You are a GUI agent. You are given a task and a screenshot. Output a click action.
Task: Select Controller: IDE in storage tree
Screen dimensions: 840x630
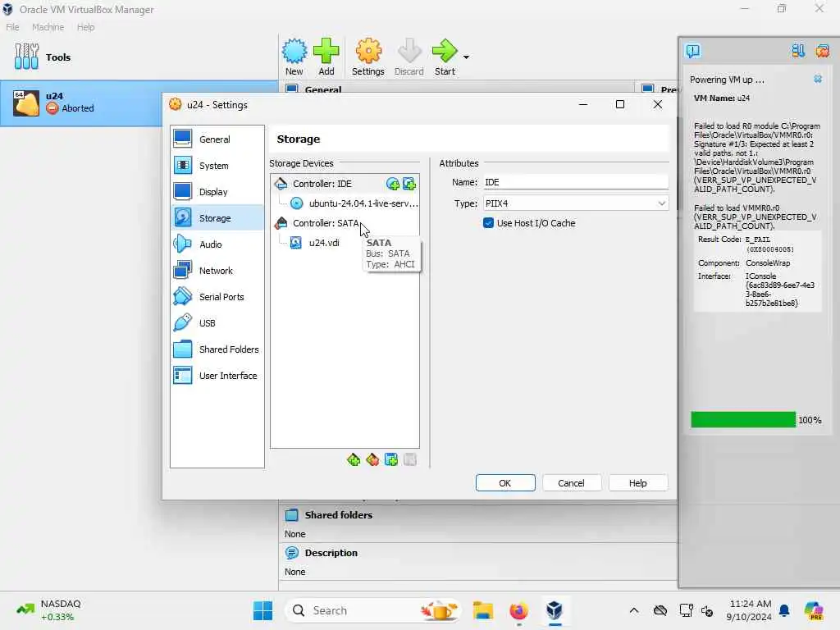point(322,184)
